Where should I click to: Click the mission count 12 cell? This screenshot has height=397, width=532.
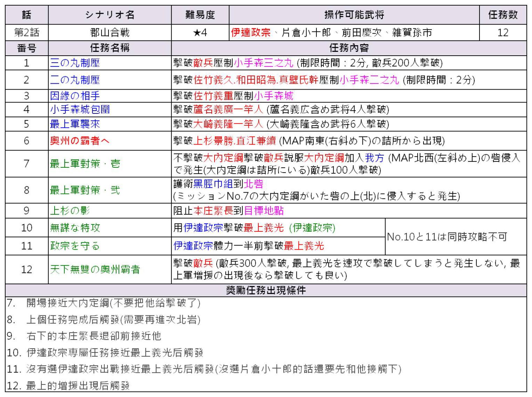click(503, 33)
